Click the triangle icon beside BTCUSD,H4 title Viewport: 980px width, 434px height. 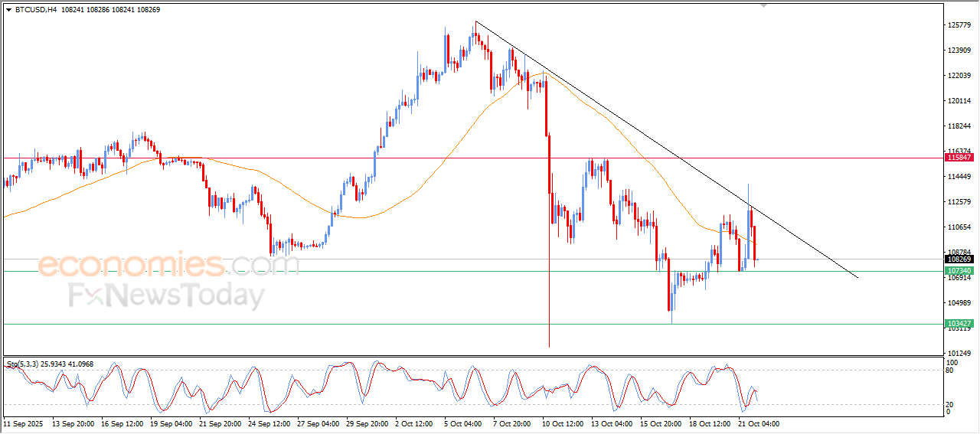pos(8,10)
